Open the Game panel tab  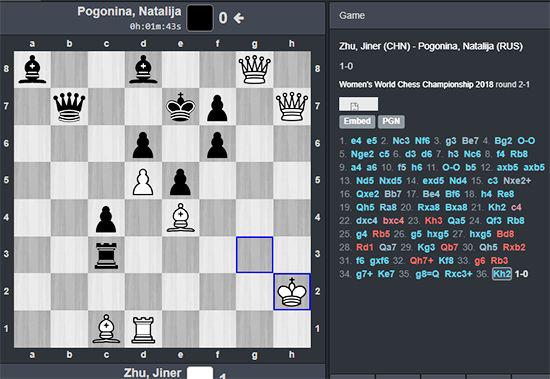point(352,15)
